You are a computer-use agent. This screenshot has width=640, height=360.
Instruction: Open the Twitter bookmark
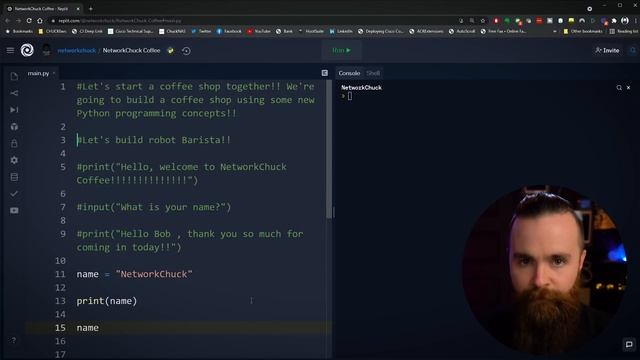[201, 31]
